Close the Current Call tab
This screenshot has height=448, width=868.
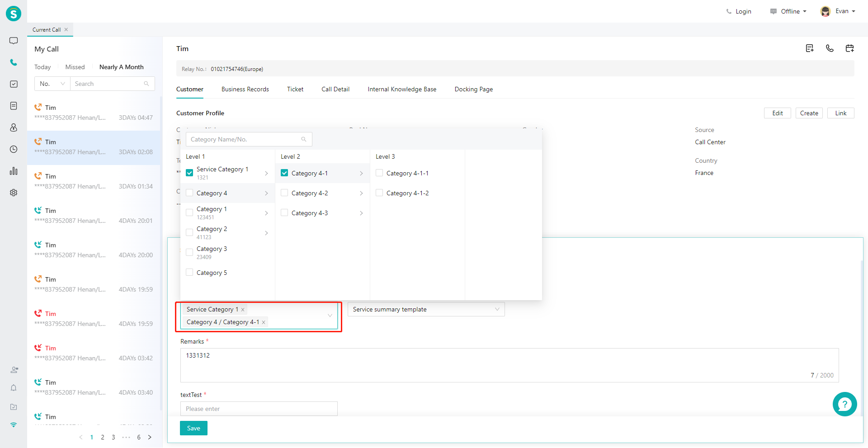tap(66, 29)
